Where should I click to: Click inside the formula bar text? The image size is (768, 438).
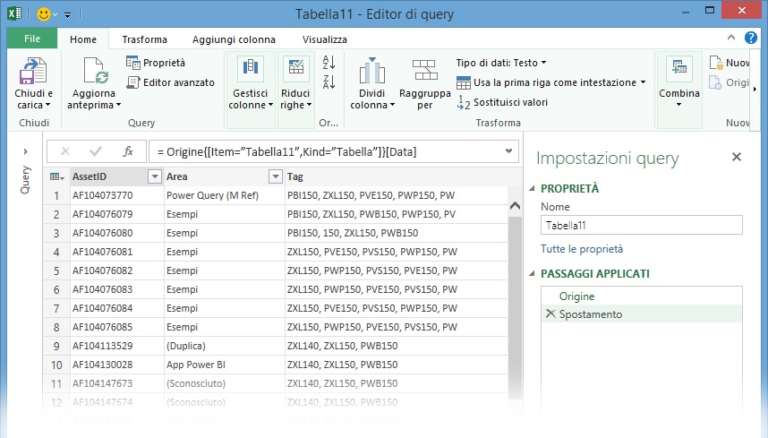(x=287, y=152)
